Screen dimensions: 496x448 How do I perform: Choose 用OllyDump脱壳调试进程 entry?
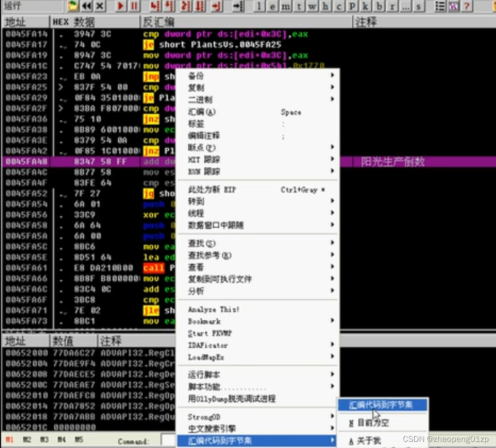(258, 399)
